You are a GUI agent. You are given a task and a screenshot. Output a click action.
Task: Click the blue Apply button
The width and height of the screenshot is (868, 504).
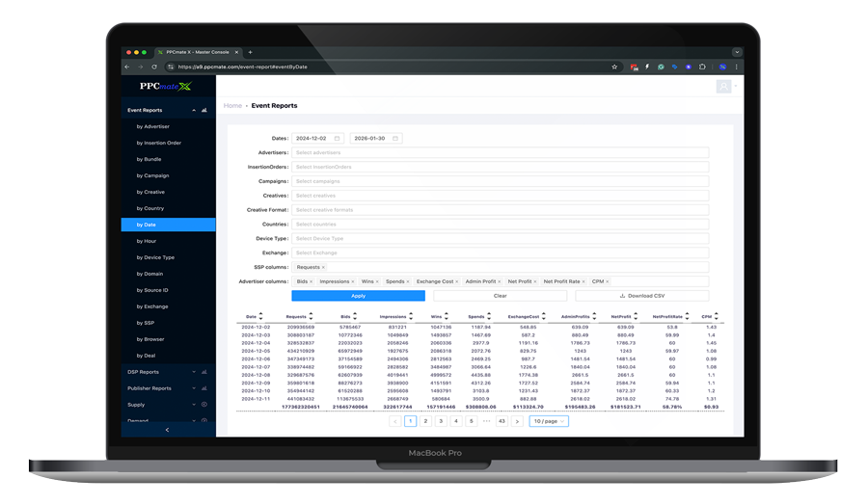click(x=358, y=296)
